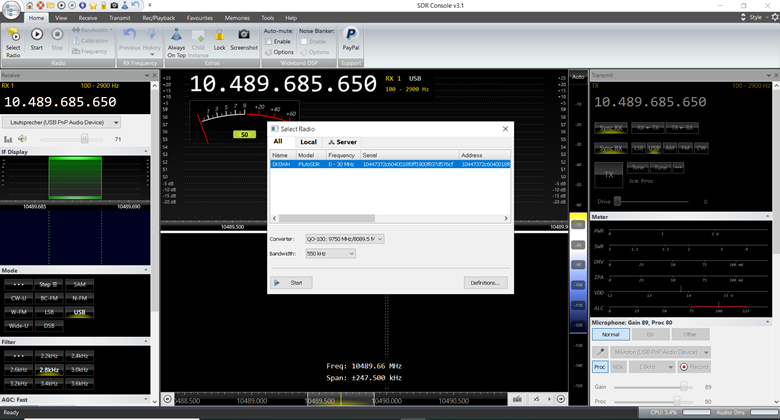Open the Mikrofon device dropdown

pos(660,352)
